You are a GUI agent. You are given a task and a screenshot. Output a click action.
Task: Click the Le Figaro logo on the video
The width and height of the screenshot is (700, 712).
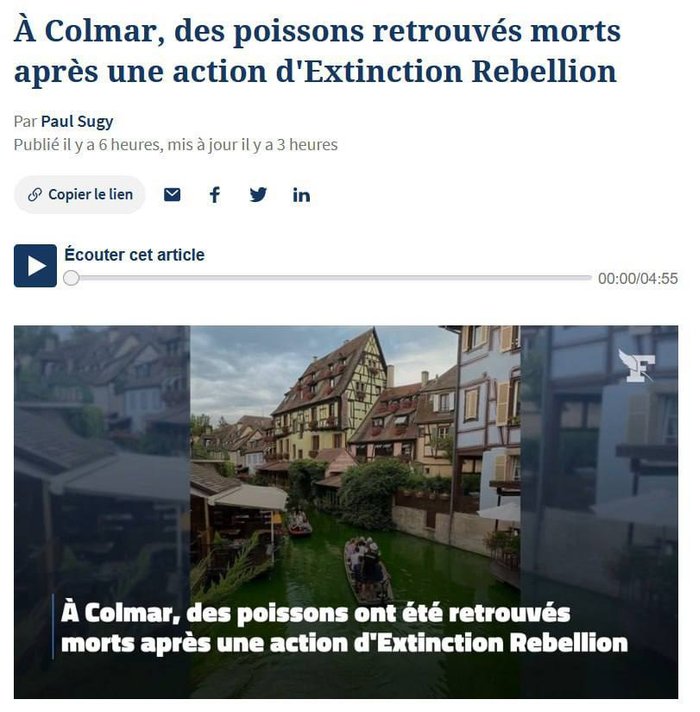[x=636, y=366]
